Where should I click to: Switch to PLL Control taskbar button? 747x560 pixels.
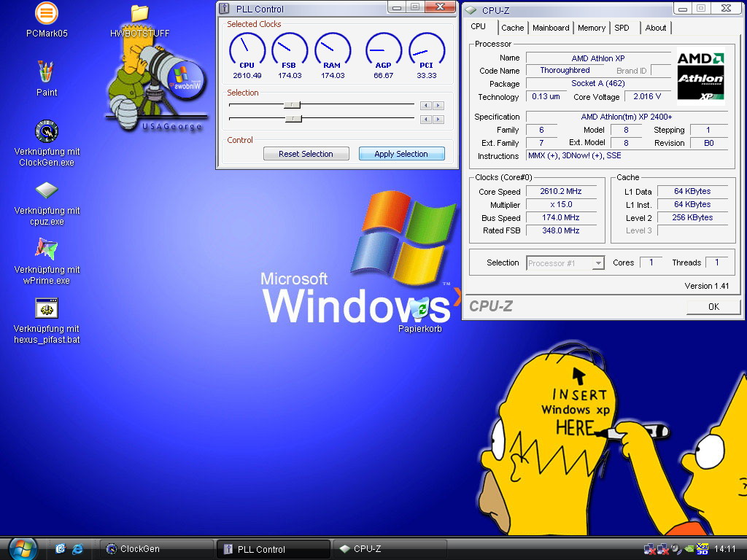click(x=273, y=549)
